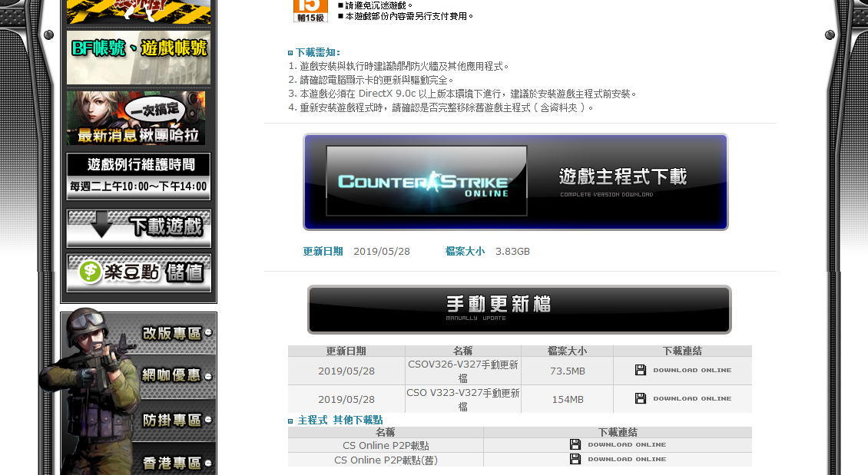868x475 pixels.
Task: Open 防掛專區 menu item
Action: pos(176,421)
